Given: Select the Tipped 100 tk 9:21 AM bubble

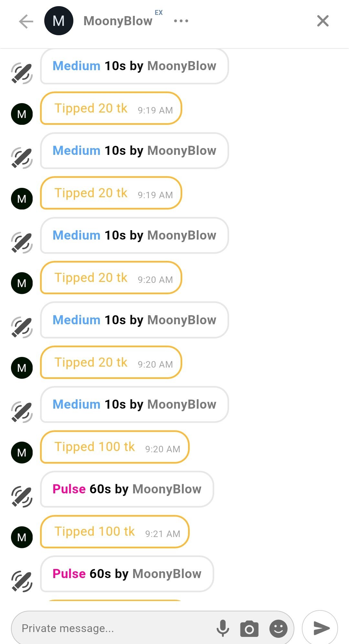Looking at the screenshot, I should pos(115,532).
